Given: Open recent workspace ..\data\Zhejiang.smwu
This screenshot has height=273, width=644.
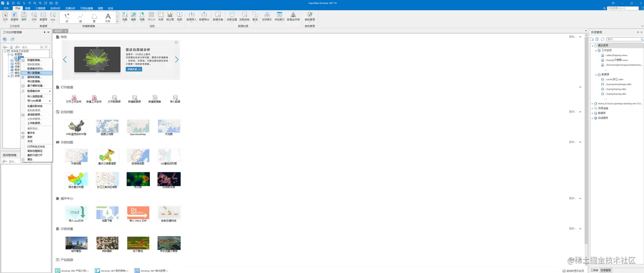Looking at the screenshot, I should 617,55.
